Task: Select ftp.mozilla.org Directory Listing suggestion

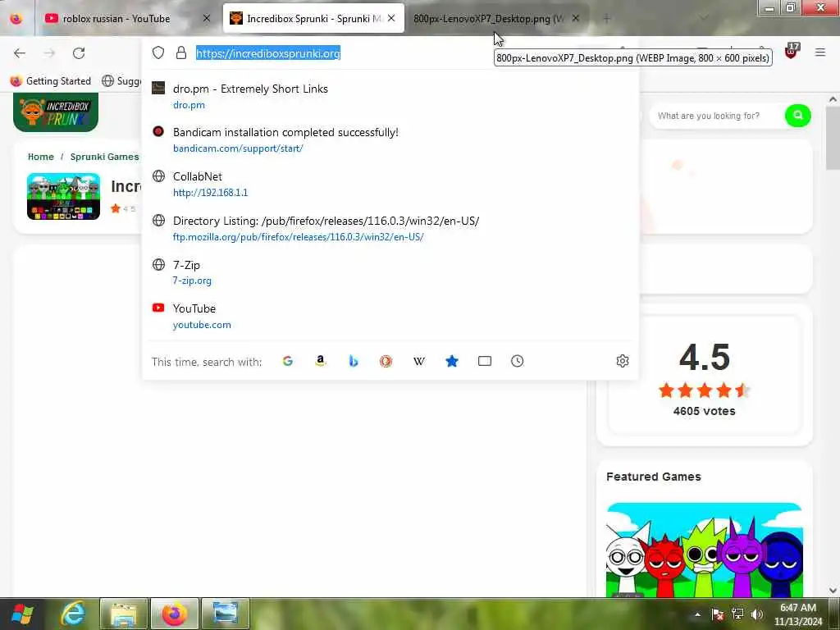Action: [x=390, y=228]
